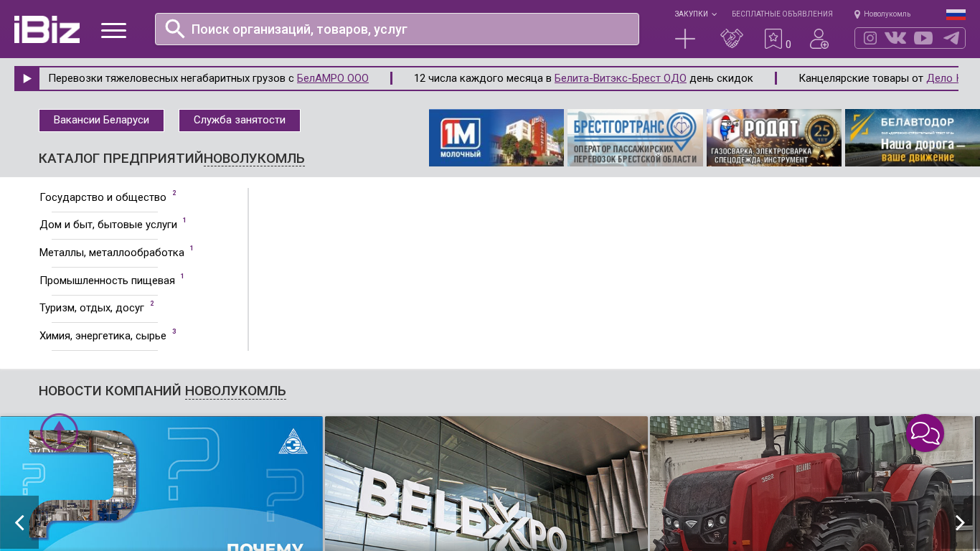Follow the БелАМРО ООО link
The width and height of the screenshot is (980, 551).
click(333, 78)
